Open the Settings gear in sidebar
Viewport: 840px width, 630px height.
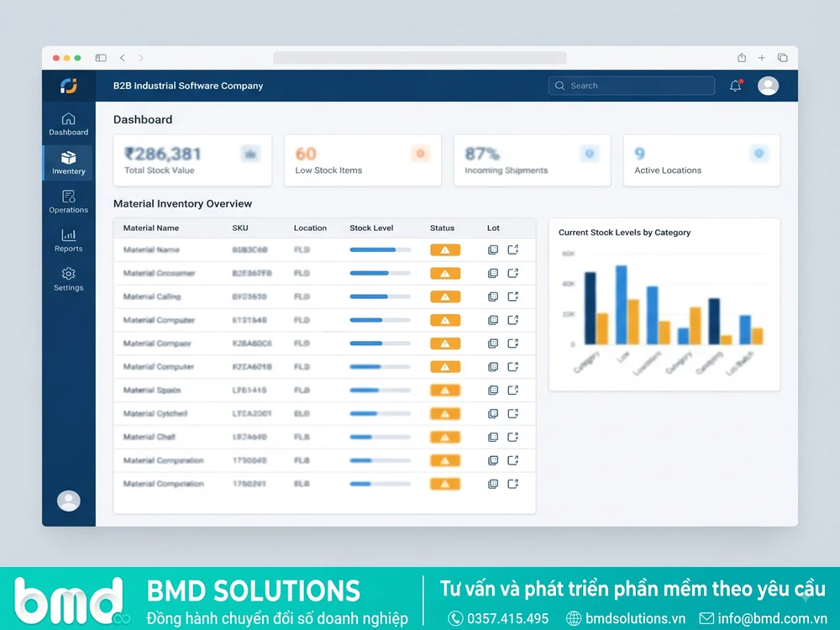tap(69, 279)
